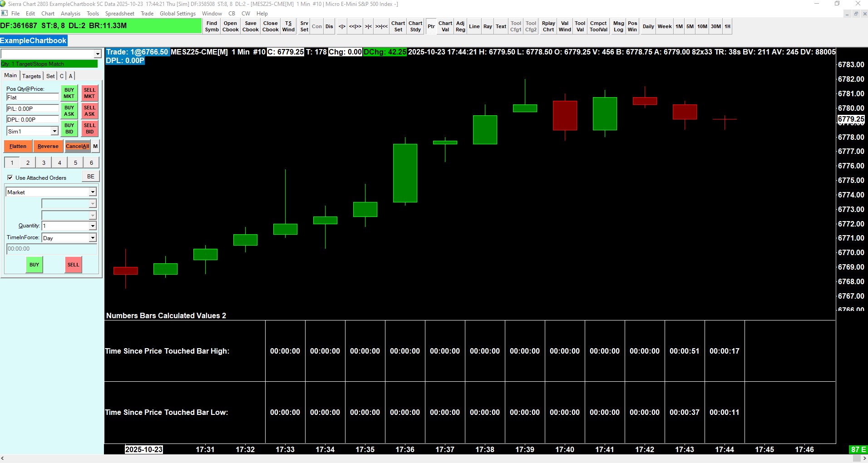Viewport: 868px width, 463px height.
Task: Expand the Sim1 account dropdown
Action: tap(54, 131)
